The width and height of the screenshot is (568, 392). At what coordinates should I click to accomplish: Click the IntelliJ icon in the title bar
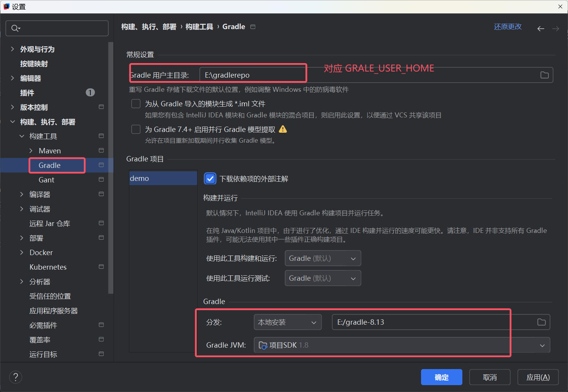pyautogui.click(x=6, y=7)
